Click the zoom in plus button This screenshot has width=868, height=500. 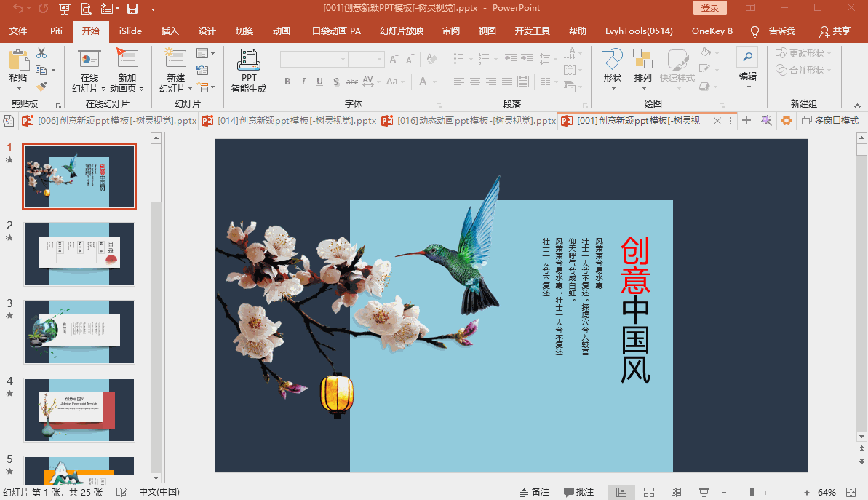click(807, 492)
